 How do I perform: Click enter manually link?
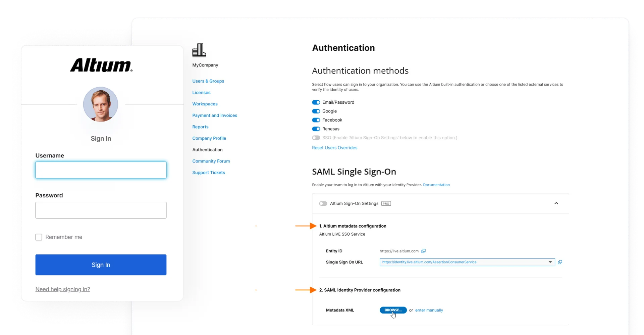[429, 310]
